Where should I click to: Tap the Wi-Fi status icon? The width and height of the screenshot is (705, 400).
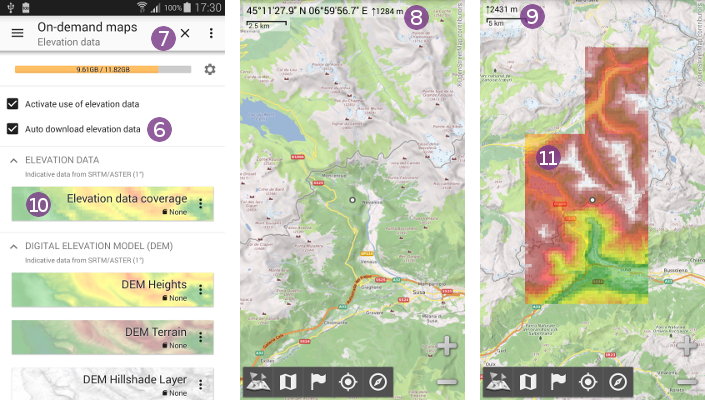[x=142, y=8]
